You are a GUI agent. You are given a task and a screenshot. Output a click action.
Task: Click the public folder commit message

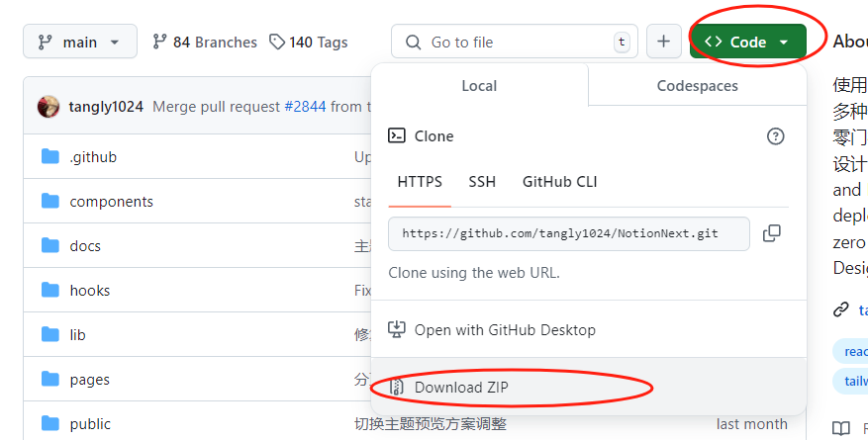click(x=431, y=424)
